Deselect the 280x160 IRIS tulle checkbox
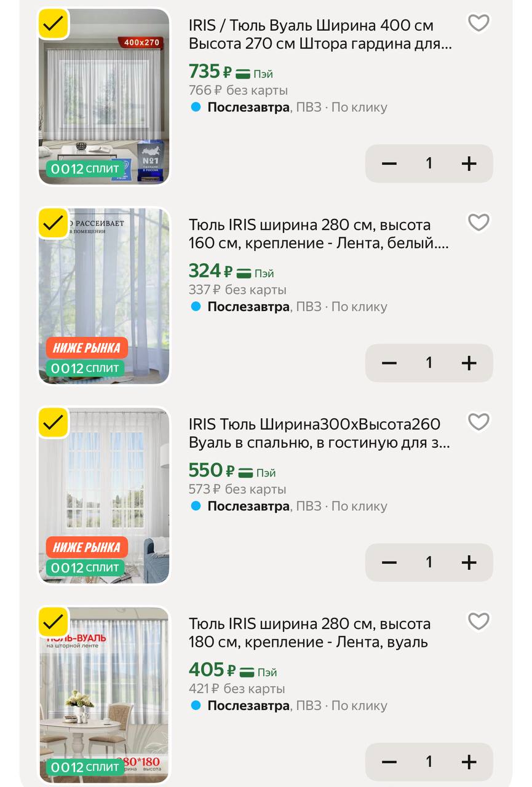This screenshot has width=532, height=787. point(54,223)
